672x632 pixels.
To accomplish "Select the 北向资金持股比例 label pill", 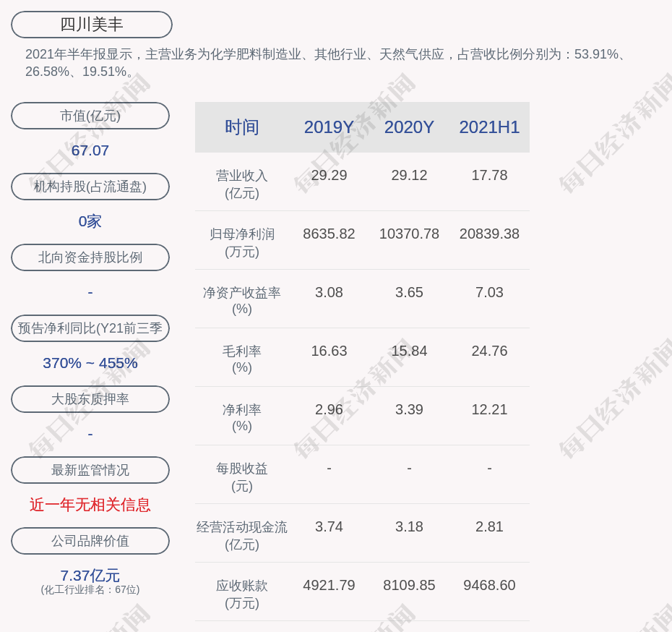I will coord(90,257).
